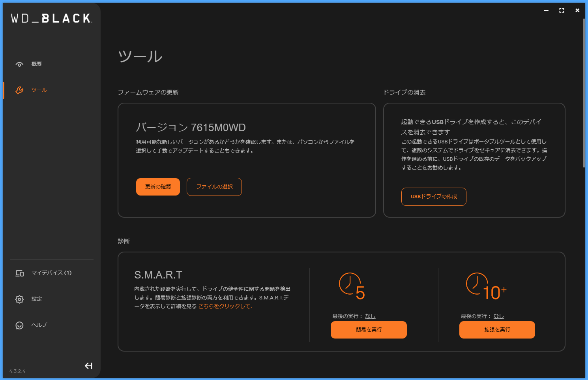This screenshot has width=588, height=380.
Task: Click the eye icon for 概要
Action: point(19,64)
